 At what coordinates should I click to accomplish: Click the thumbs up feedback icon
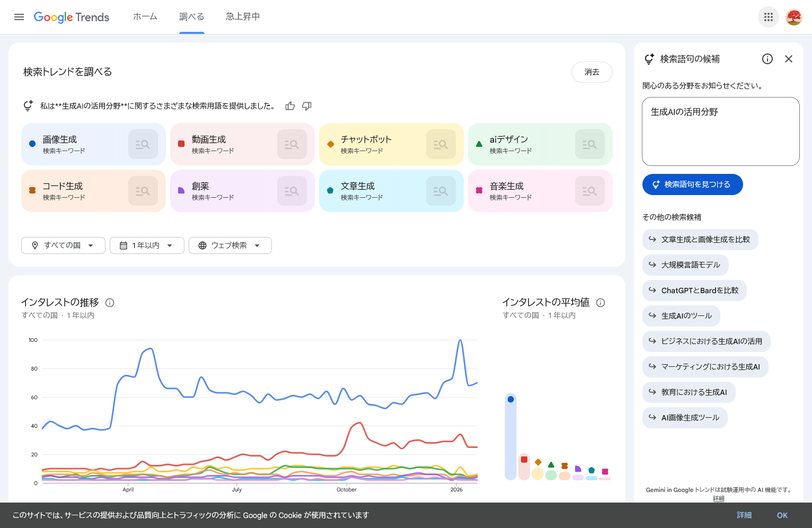[x=290, y=106]
